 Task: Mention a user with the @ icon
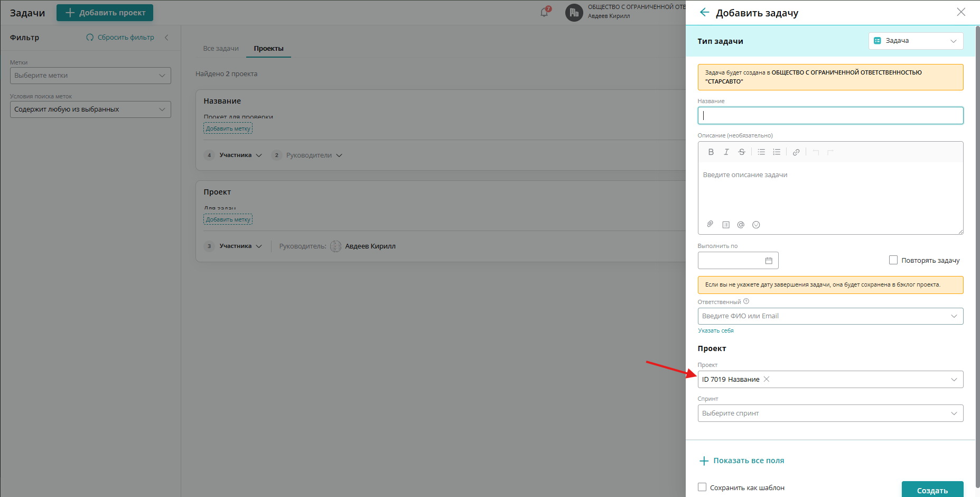pos(741,225)
